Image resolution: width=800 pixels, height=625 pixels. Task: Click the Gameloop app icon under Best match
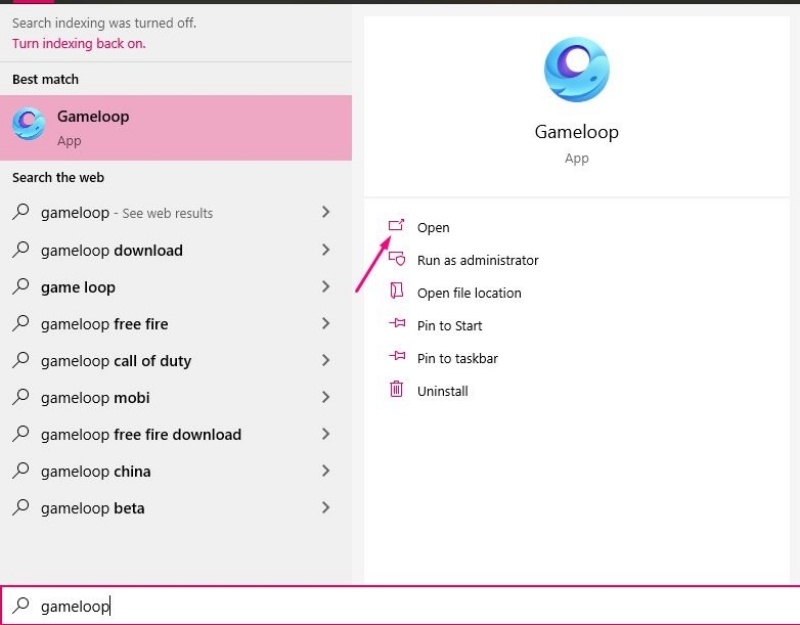click(x=28, y=126)
